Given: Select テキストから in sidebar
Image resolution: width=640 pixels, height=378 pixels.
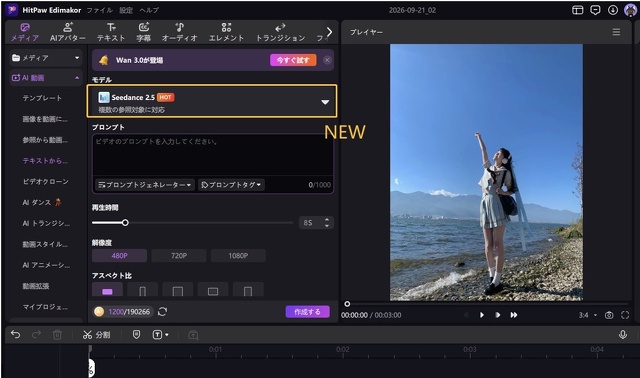Looking at the screenshot, I should [x=45, y=161].
